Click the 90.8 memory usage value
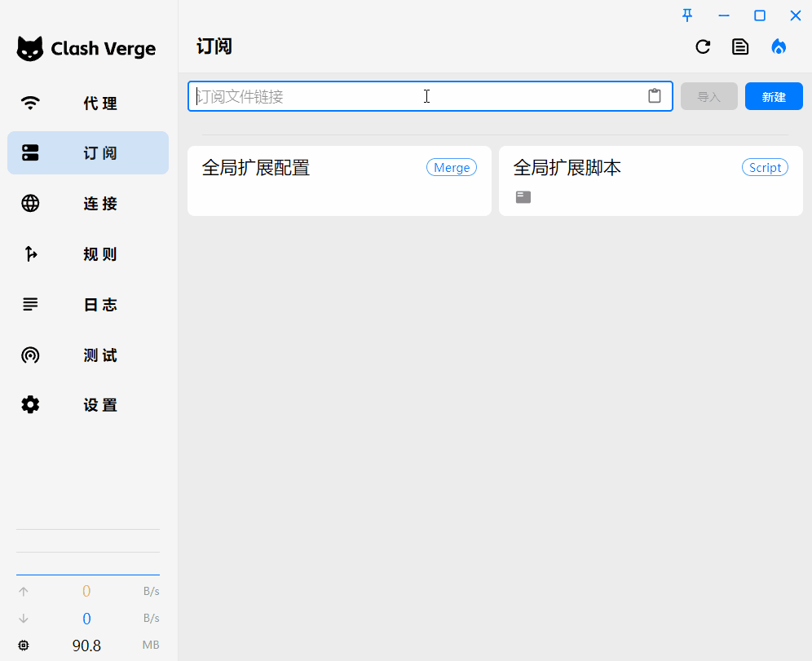The width and height of the screenshot is (812, 661). [x=86, y=646]
